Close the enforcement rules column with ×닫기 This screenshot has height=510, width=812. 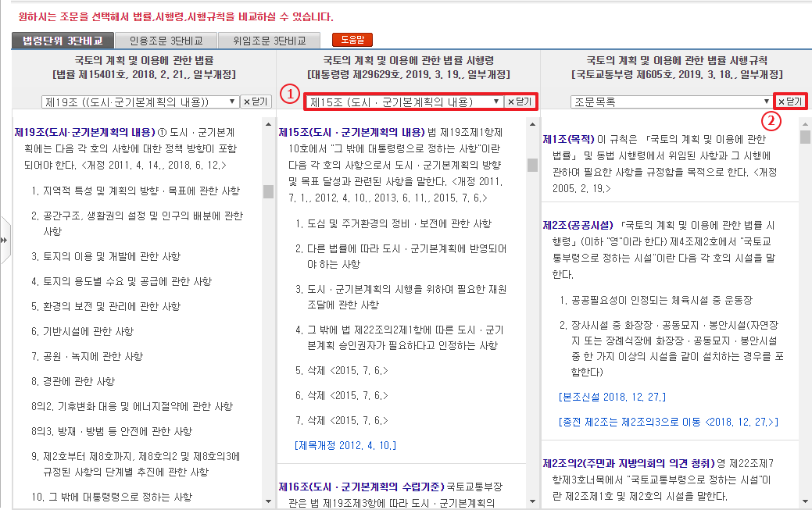click(790, 102)
